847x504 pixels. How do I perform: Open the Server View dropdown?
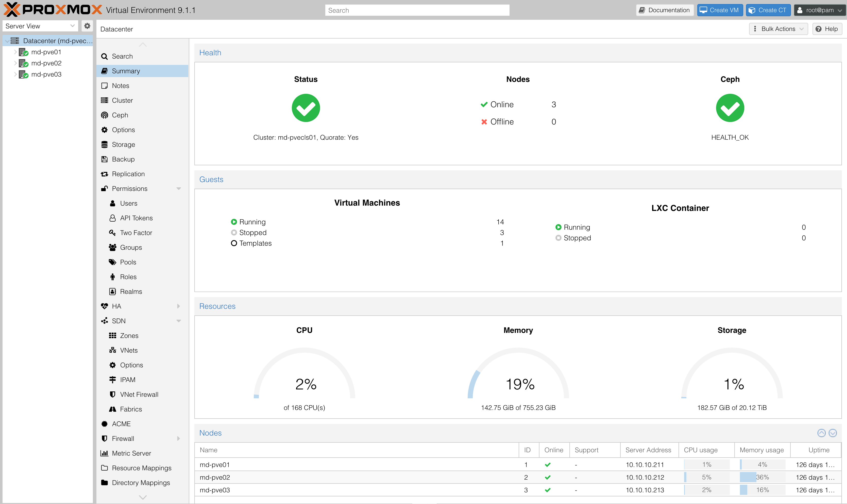click(40, 25)
